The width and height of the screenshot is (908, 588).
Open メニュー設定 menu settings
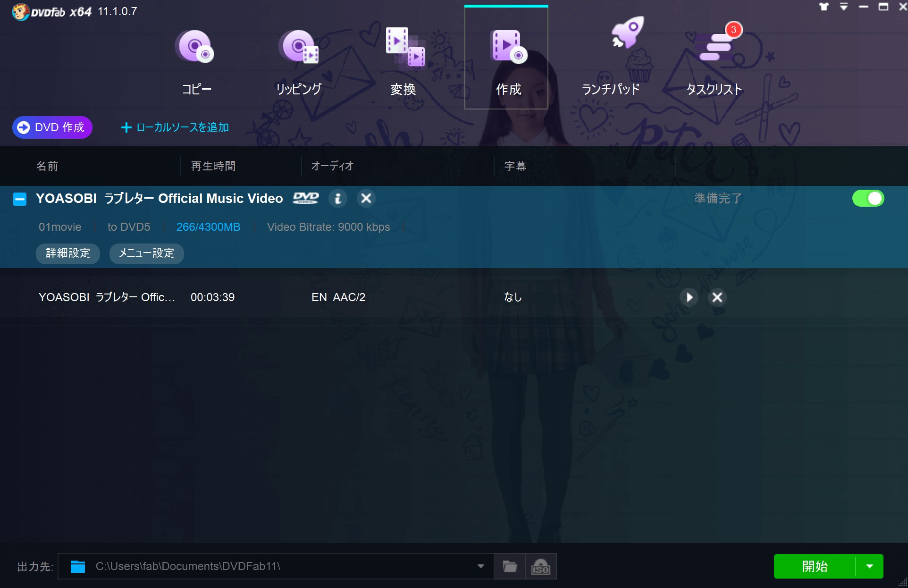(147, 253)
